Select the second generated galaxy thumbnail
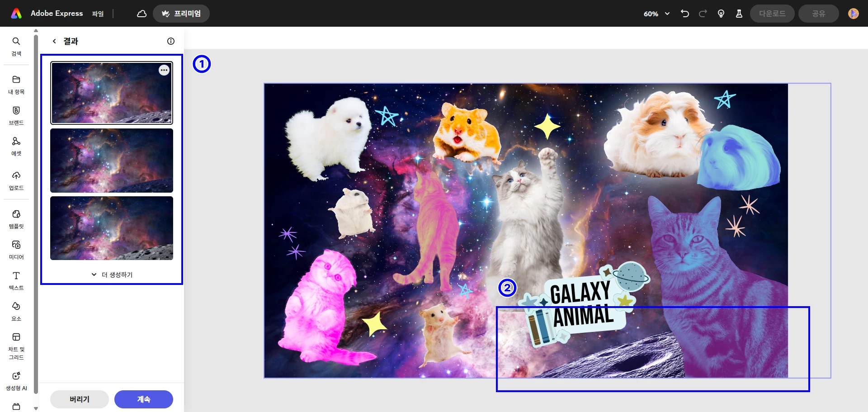This screenshot has width=868, height=412. [112, 161]
